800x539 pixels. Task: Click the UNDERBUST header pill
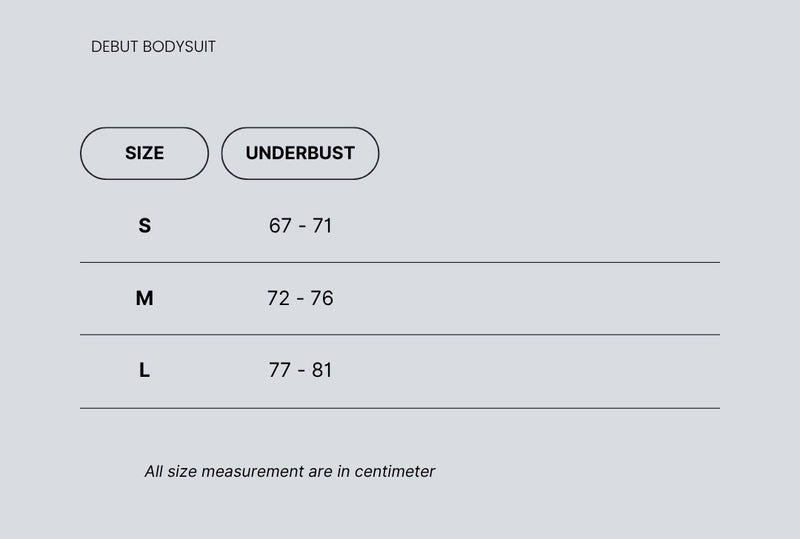[300, 153]
